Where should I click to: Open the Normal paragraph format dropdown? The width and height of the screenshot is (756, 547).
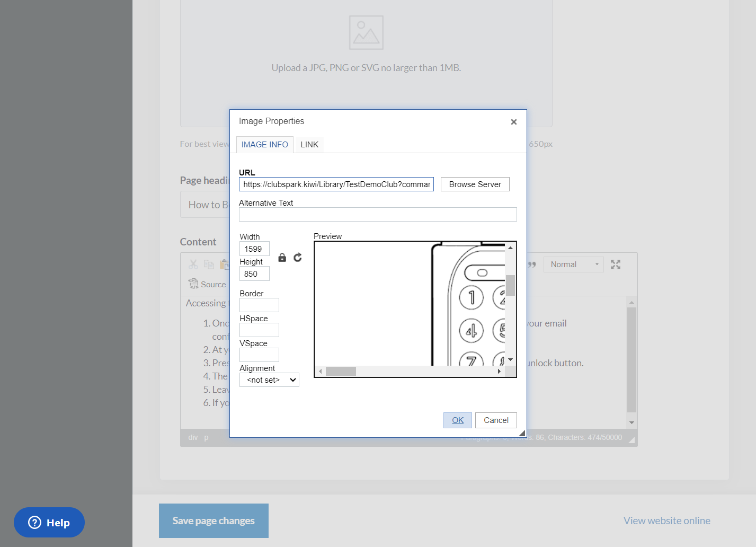click(x=574, y=264)
